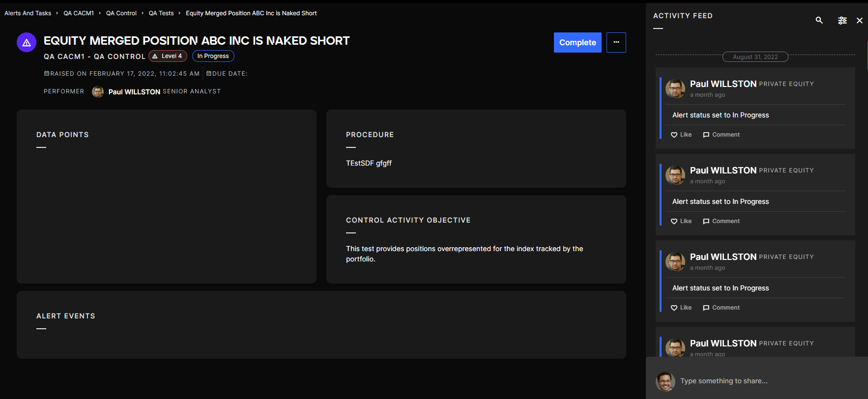This screenshot has height=399, width=868.
Task: Comment on the first activity post
Action: [x=721, y=135]
